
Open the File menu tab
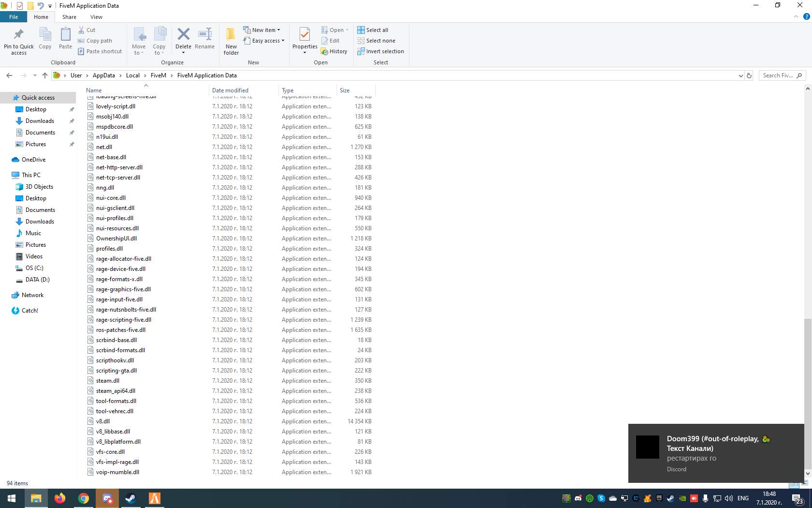click(14, 17)
